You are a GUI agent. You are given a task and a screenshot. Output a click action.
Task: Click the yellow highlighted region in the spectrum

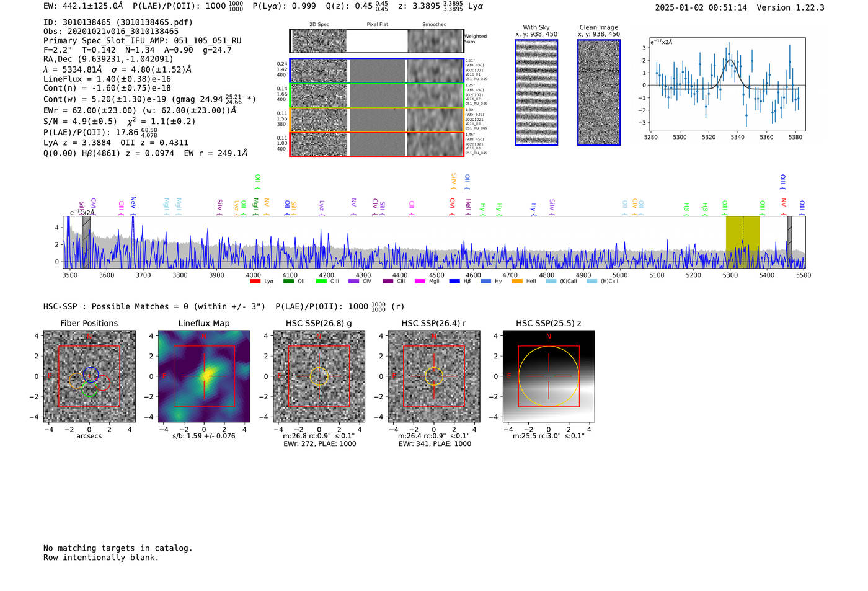743,242
